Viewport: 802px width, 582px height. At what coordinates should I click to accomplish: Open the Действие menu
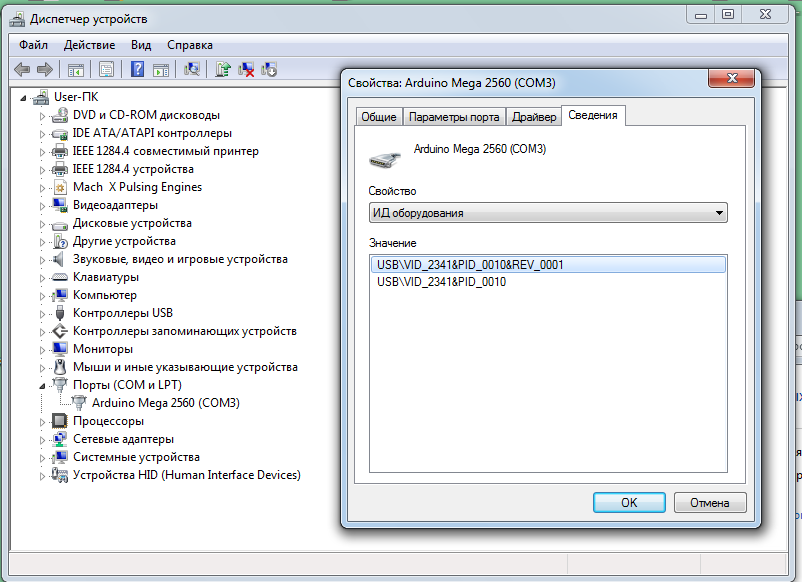click(90, 45)
